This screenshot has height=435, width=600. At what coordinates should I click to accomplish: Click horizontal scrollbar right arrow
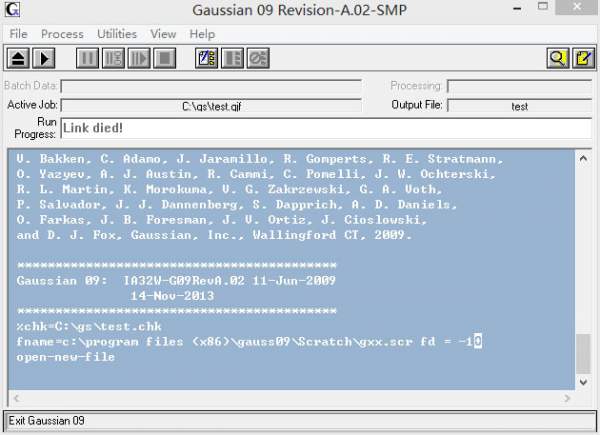pyautogui.click(x=567, y=398)
